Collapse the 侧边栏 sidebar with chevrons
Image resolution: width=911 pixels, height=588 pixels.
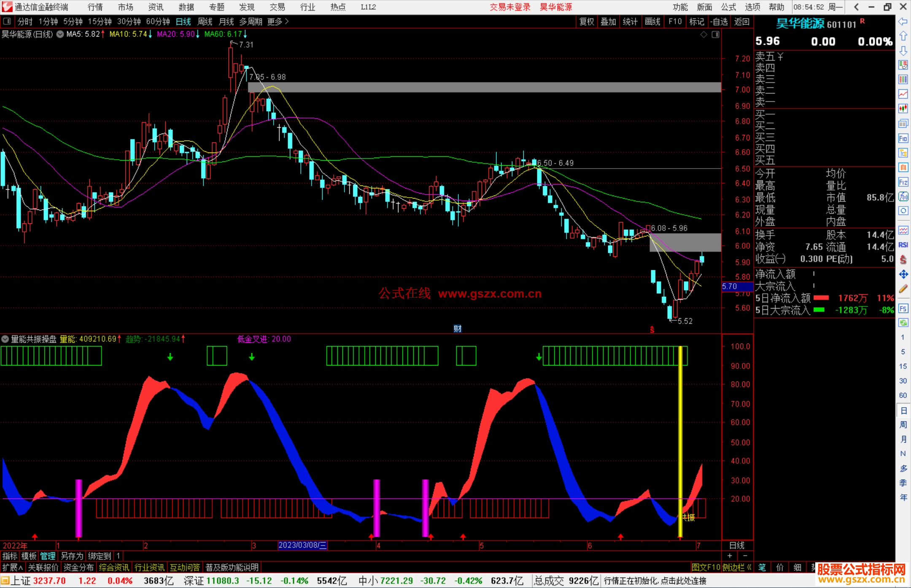tap(737, 567)
